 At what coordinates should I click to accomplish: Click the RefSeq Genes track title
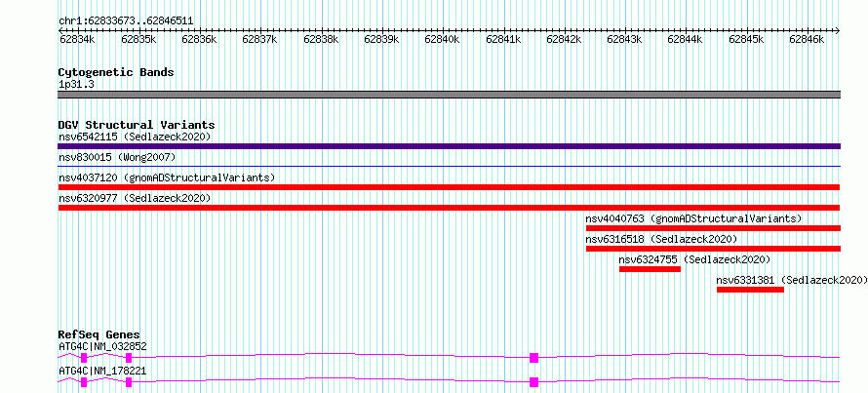(99, 334)
